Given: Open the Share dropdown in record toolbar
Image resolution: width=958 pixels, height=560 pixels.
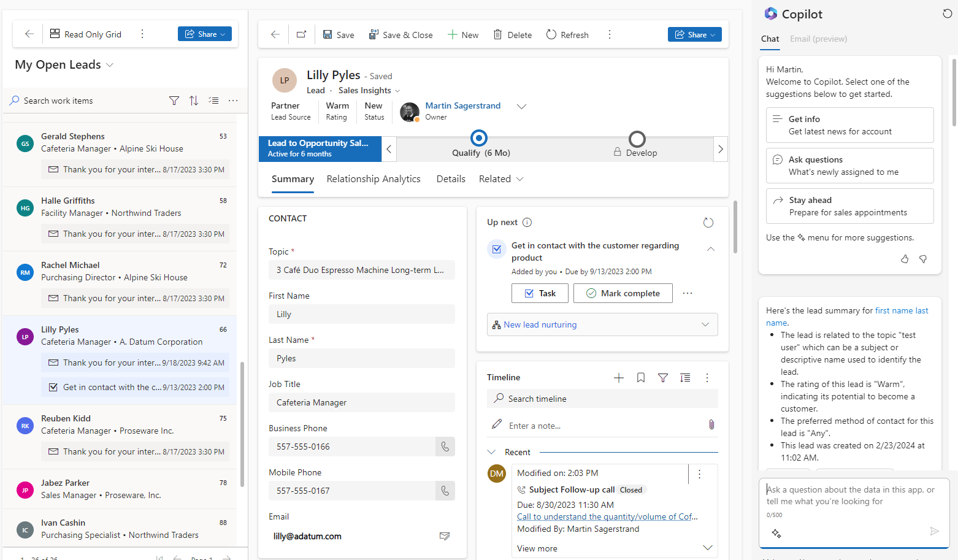Looking at the screenshot, I should 695,34.
